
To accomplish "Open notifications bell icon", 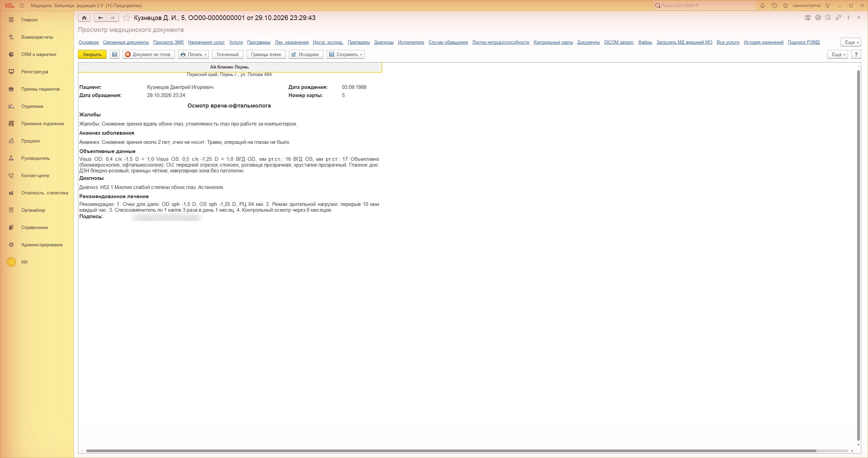I will [x=763, y=5].
